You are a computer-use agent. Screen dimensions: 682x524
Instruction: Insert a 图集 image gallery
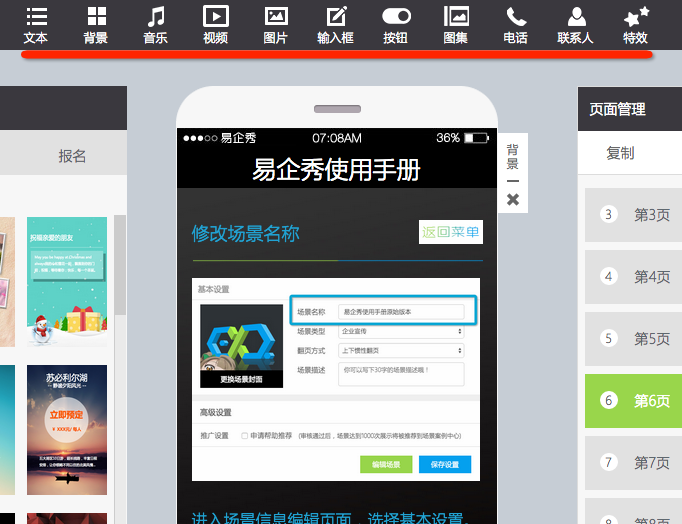(456, 25)
